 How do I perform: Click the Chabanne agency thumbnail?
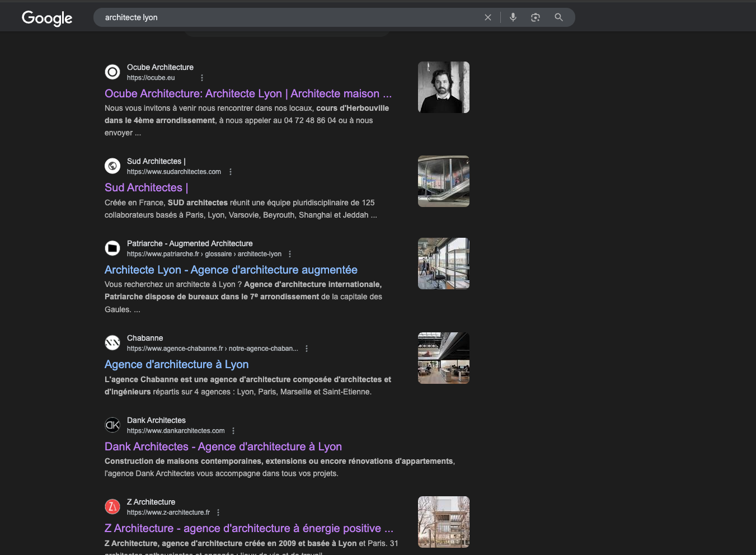[x=444, y=358]
